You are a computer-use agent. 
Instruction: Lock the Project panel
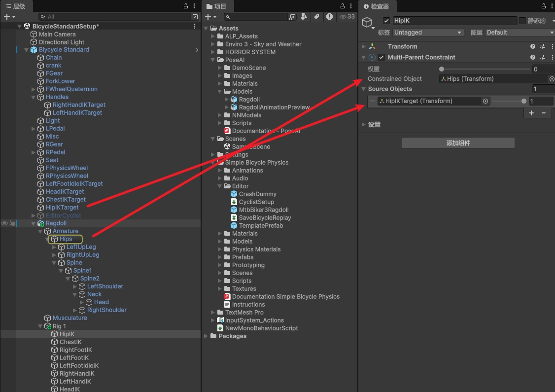[x=342, y=6]
